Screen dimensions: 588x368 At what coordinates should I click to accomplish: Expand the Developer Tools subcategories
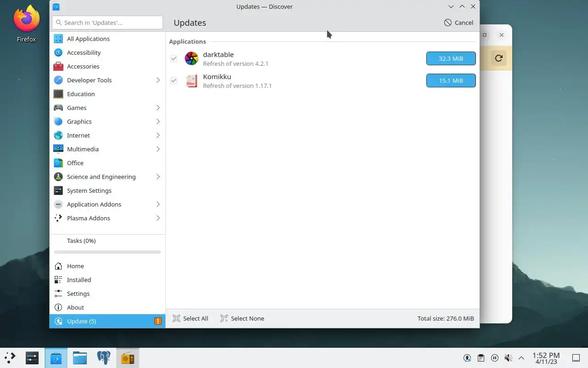coord(158,80)
